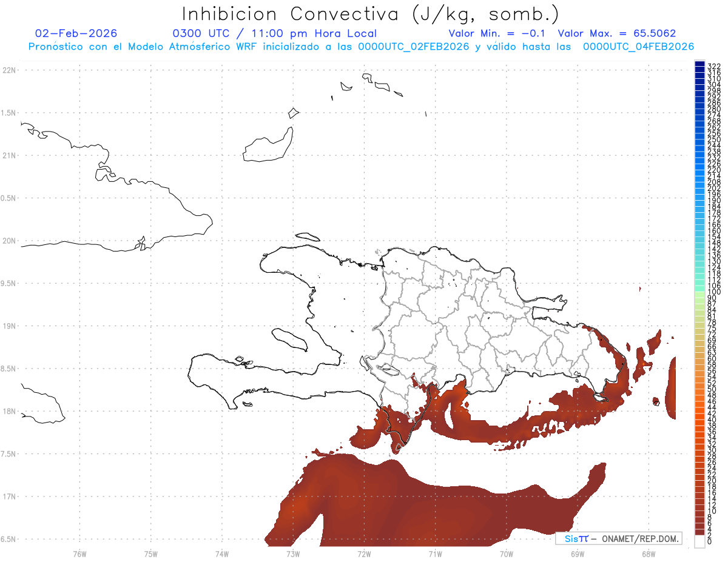Click the '0000UTC_02FEB2026' initialization time
Screen dimensions: 728x562
414,47
